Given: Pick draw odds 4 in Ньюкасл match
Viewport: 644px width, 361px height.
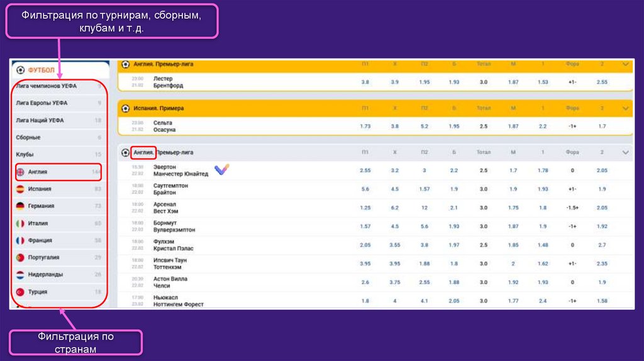Looking at the screenshot, I should (395, 301).
